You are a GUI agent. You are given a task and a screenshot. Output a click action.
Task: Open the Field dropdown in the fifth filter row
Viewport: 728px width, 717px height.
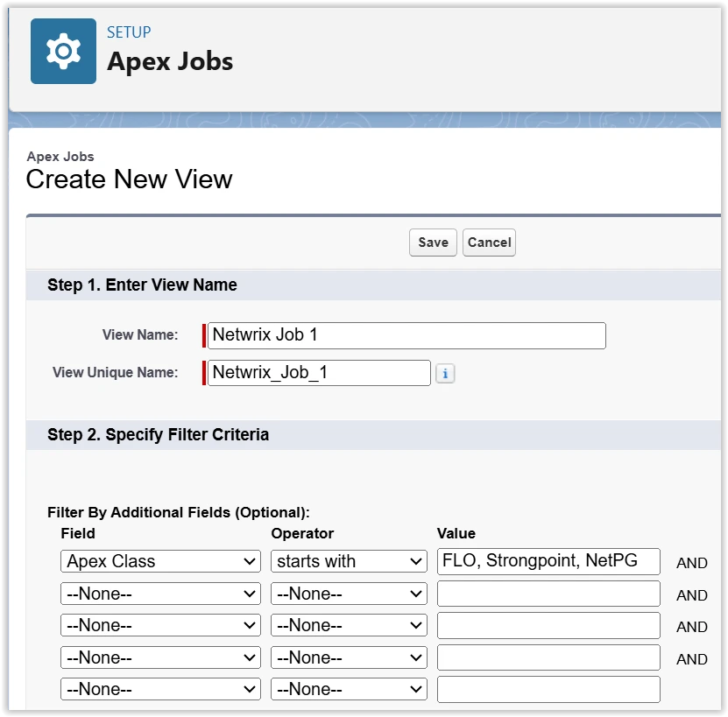point(160,689)
